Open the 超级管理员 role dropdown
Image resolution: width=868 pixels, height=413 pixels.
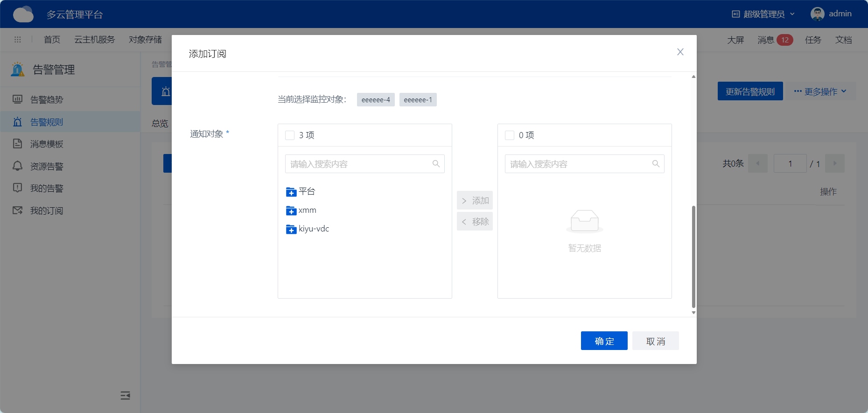pyautogui.click(x=763, y=14)
